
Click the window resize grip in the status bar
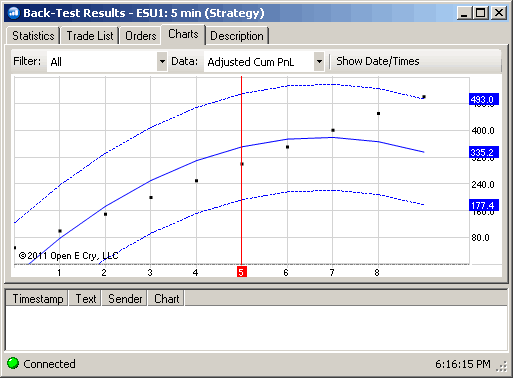point(502,366)
